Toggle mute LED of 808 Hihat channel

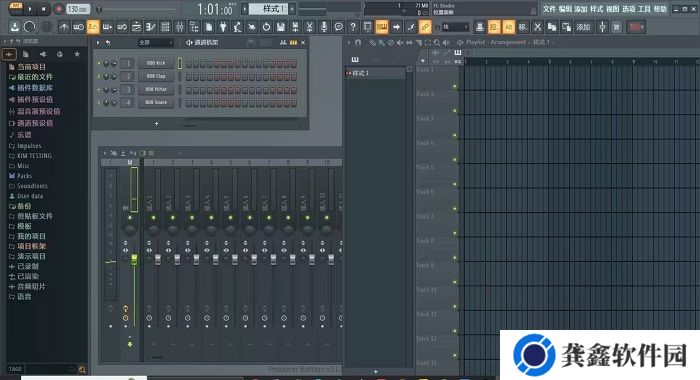point(99,90)
